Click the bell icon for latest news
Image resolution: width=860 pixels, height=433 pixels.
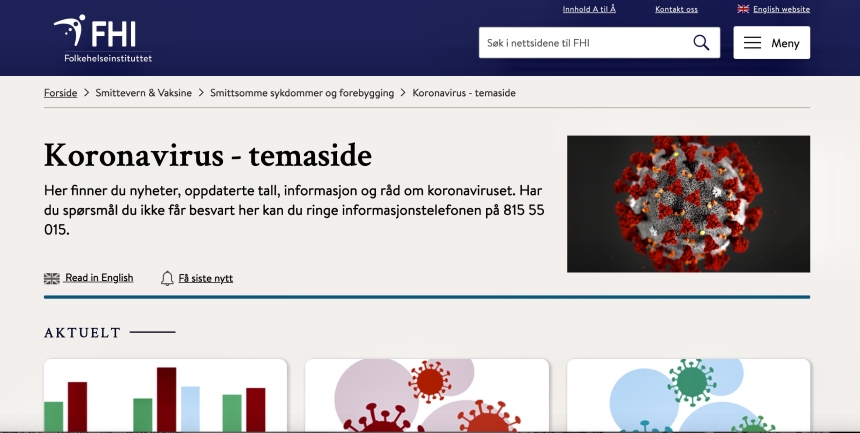pyautogui.click(x=167, y=278)
